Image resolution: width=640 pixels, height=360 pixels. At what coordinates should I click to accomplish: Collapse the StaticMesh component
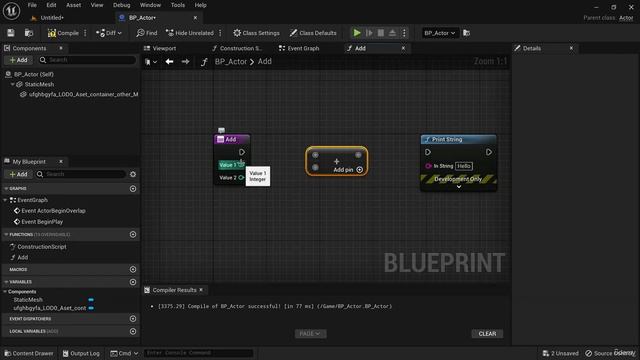[x=13, y=84]
